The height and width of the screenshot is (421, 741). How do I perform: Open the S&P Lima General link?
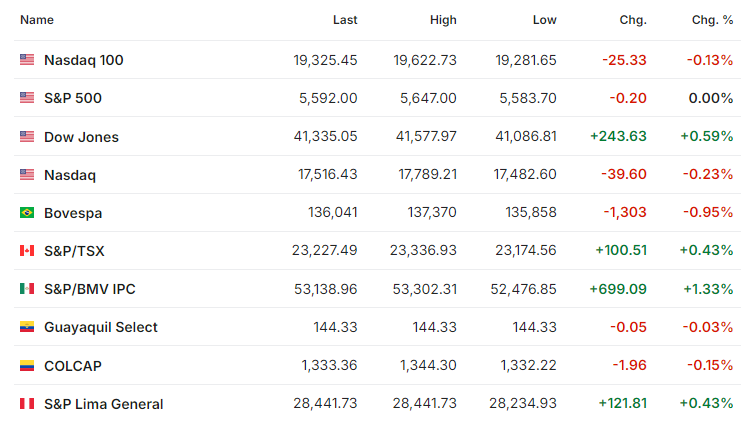103,404
